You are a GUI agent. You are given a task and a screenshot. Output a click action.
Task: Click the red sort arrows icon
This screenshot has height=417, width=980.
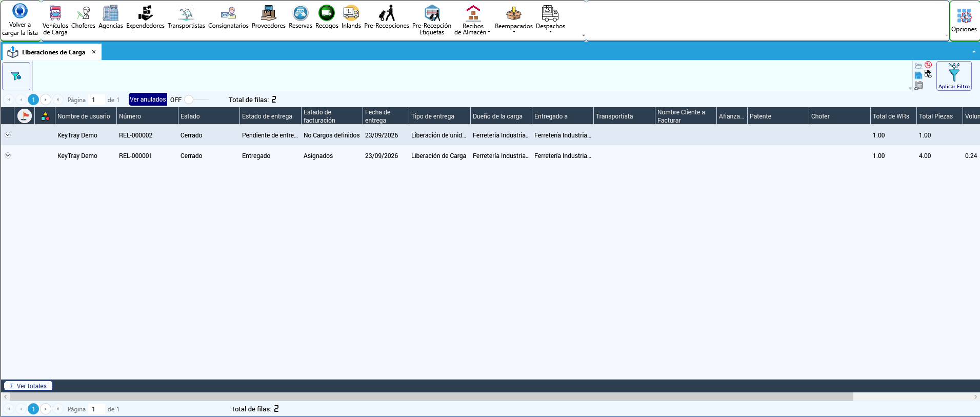click(x=928, y=65)
